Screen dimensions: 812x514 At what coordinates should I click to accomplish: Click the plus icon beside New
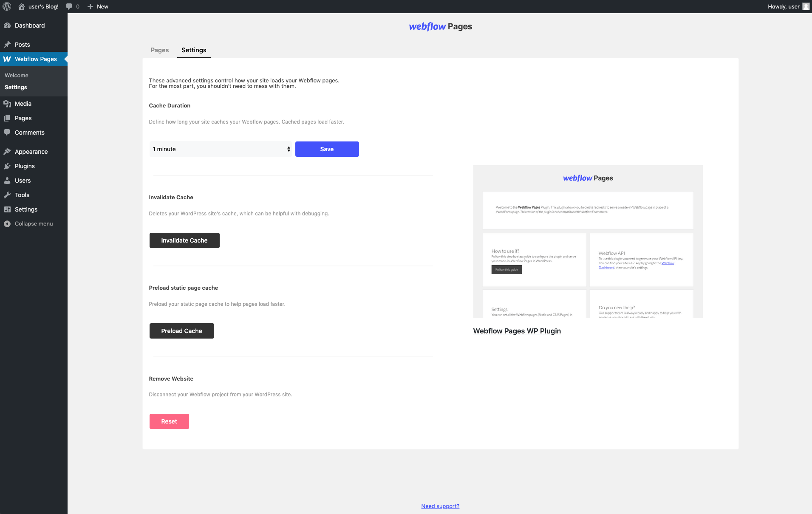click(90, 6)
